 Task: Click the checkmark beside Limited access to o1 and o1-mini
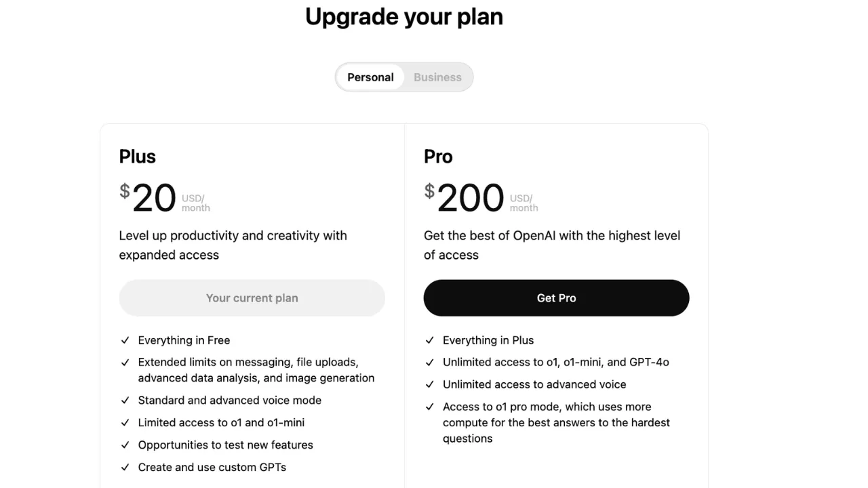(125, 422)
